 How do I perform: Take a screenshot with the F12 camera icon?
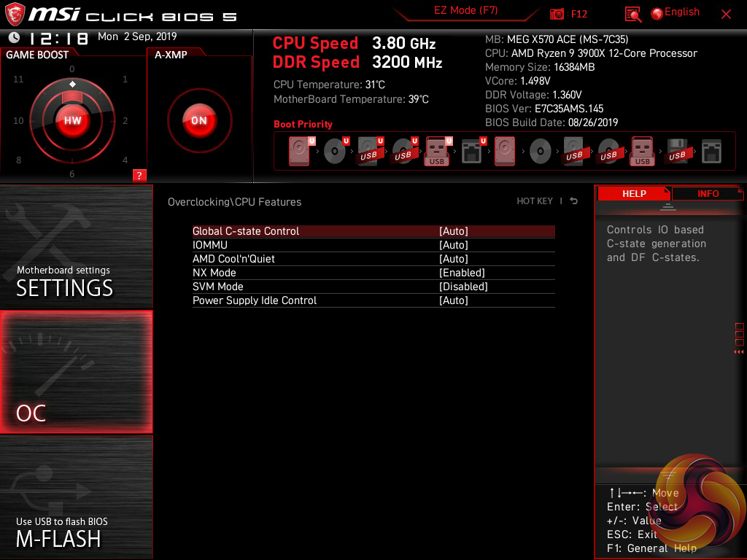(557, 14)
